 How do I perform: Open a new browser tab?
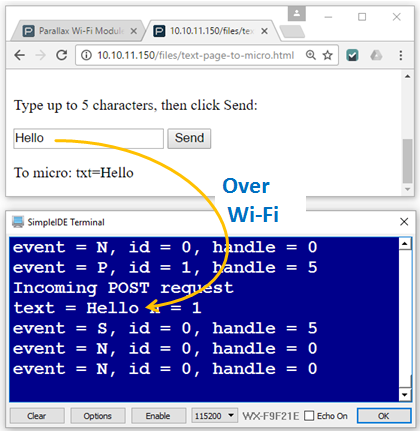pyautogui.click(x=292, y=32)
